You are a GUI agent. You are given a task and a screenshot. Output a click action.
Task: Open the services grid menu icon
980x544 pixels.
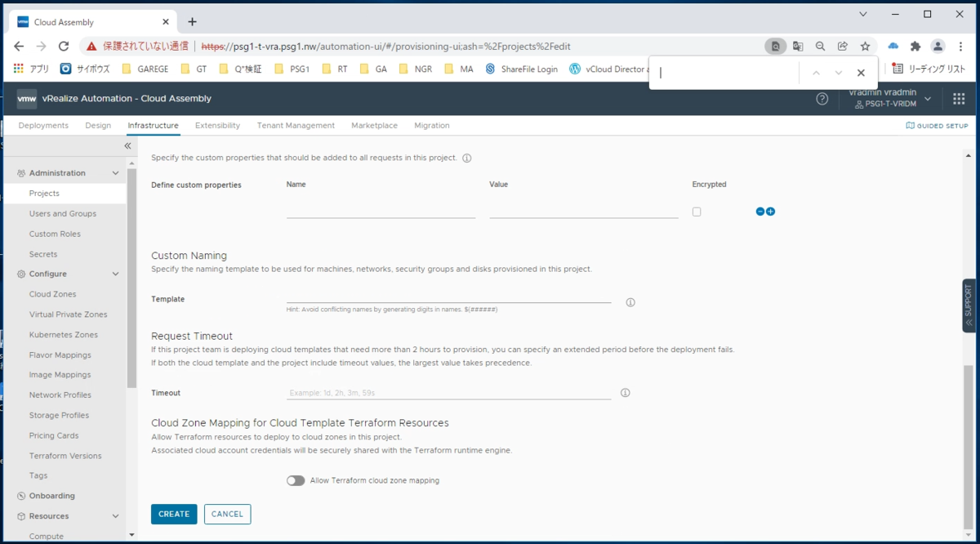tap(959, 99)
